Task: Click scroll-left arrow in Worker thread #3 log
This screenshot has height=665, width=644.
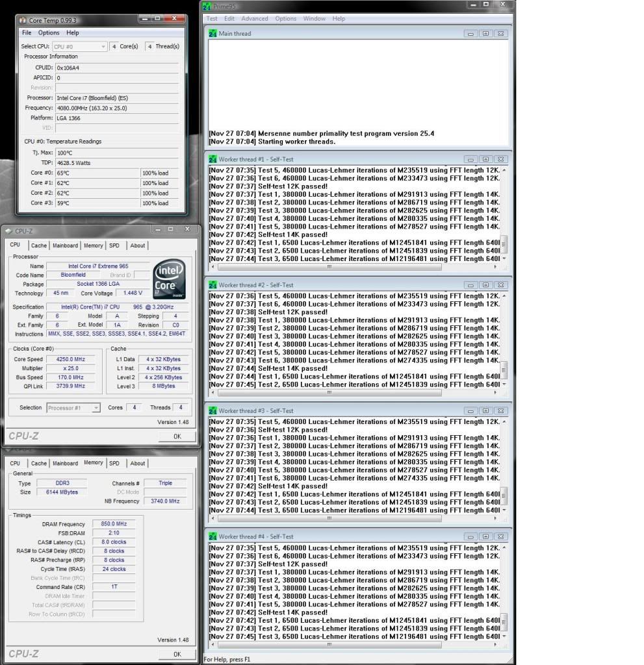Action: pos(213,518)
